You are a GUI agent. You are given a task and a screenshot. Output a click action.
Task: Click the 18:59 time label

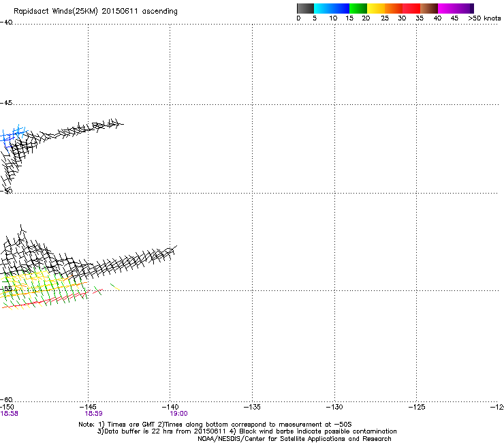coord(93,414)
